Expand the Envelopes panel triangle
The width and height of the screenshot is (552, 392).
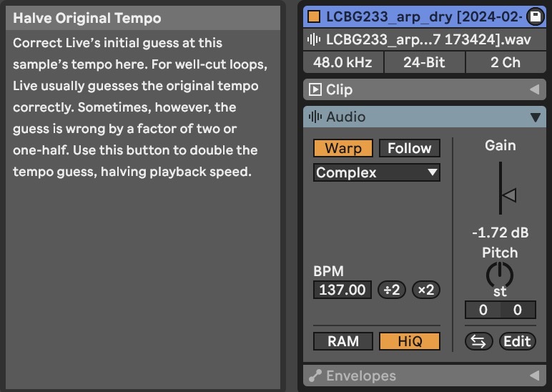[533, 376]
